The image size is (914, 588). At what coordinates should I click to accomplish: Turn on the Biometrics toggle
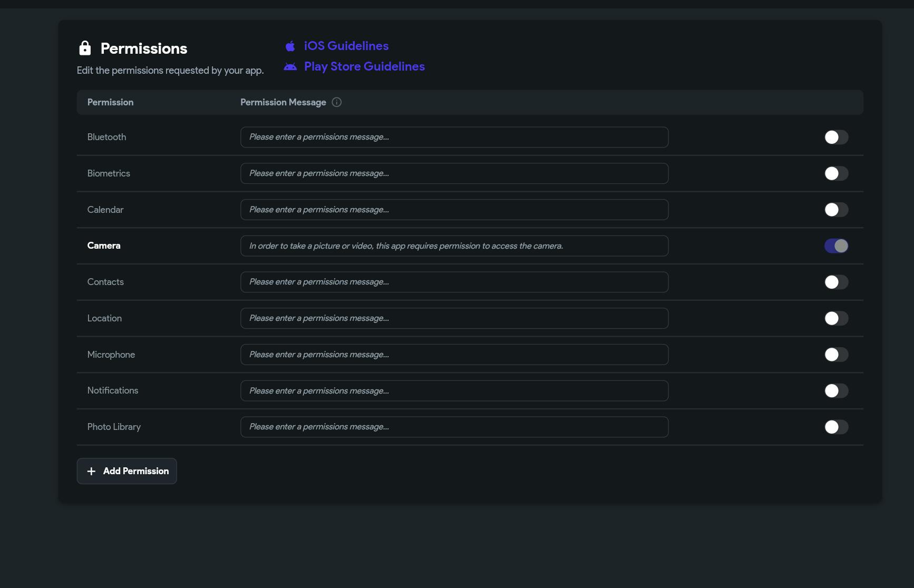(836, 173)
